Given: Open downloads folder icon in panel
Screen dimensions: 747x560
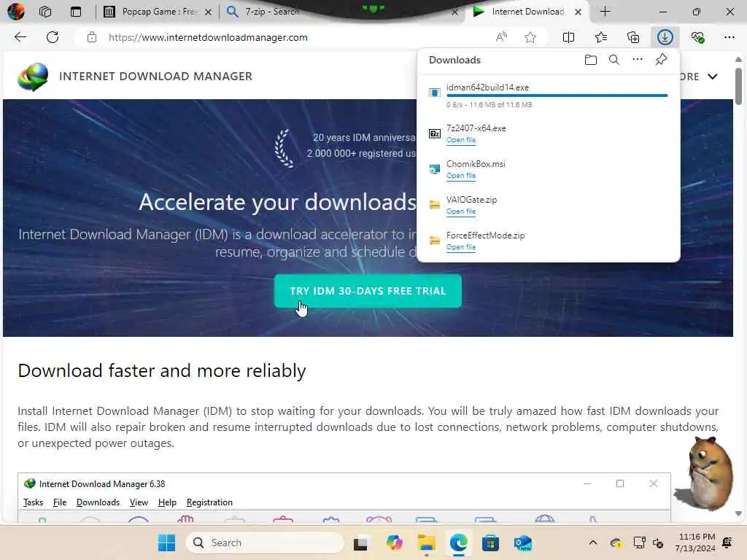Looking at the screenshot, I should pyautogui.click(x=591, y=60).
